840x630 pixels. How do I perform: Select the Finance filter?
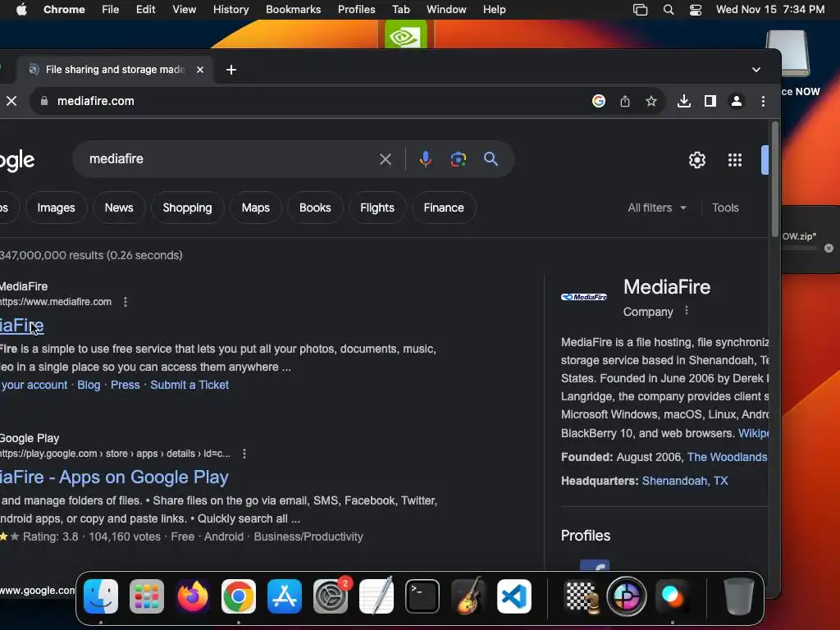(444, 208)
